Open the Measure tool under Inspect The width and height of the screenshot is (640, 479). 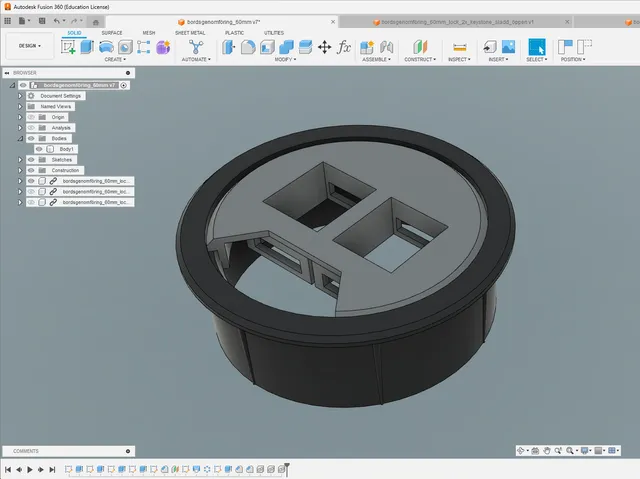pos(460,47)
